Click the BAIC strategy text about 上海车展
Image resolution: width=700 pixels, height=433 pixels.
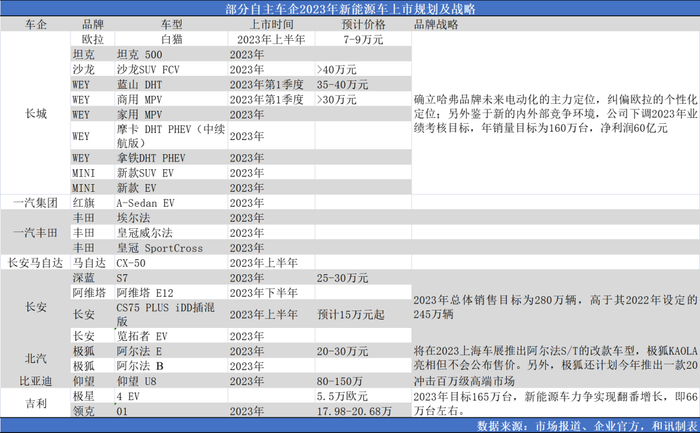pos(555,358)
